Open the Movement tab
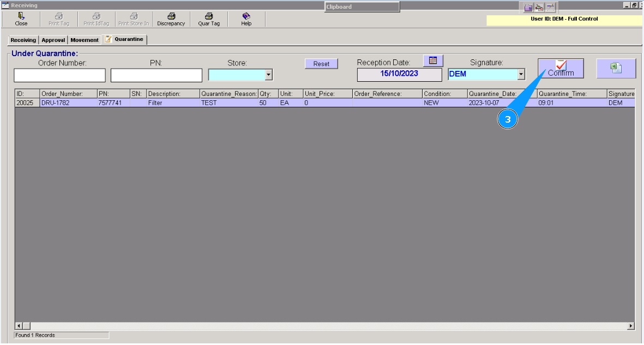Viewport: 644px width, 345px height. 84,39
